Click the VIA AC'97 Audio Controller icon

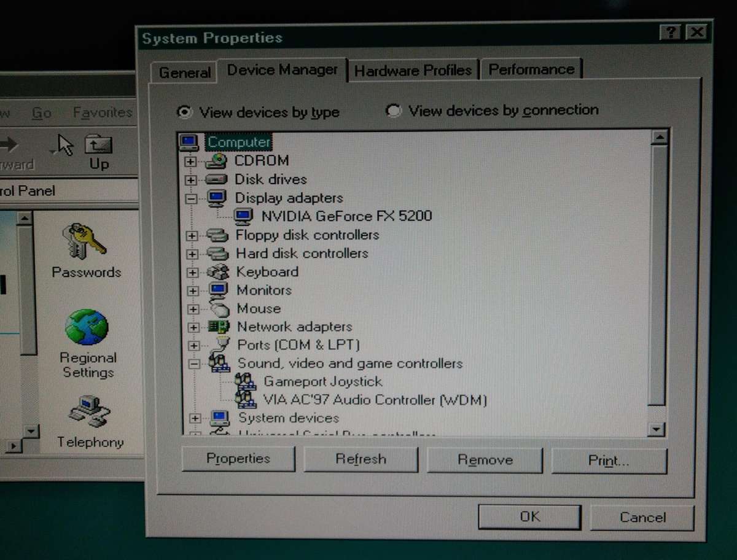pos(246,400)
